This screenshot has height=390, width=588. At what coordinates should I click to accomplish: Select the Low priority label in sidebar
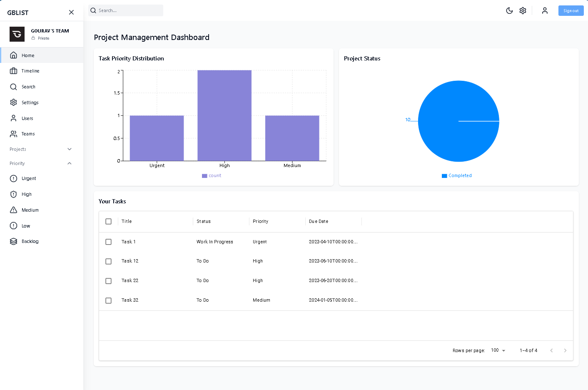26,226
